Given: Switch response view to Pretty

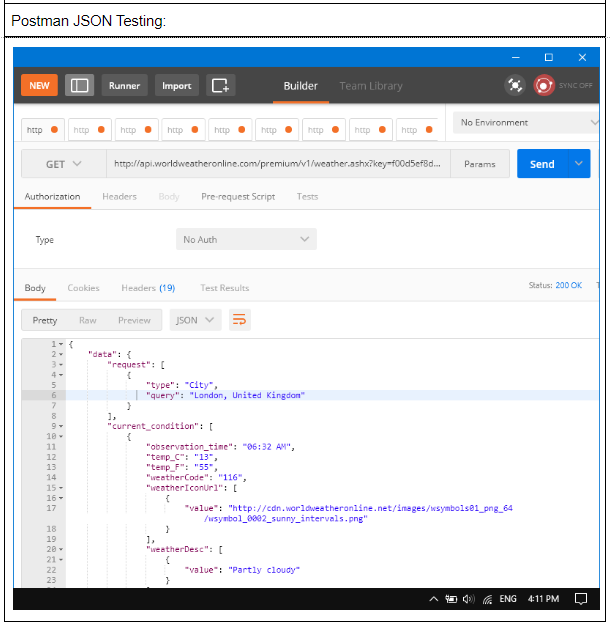Looking at the screenshot, I should click(x=45, y=320).
